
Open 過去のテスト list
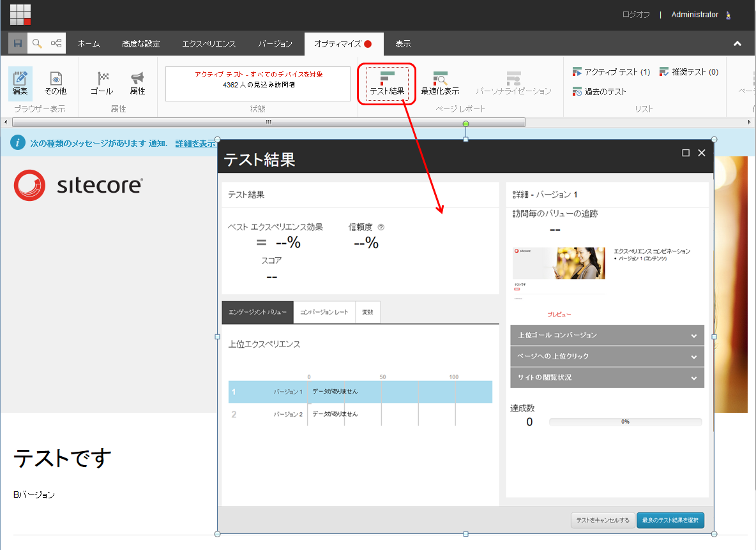tap(600, 91)
